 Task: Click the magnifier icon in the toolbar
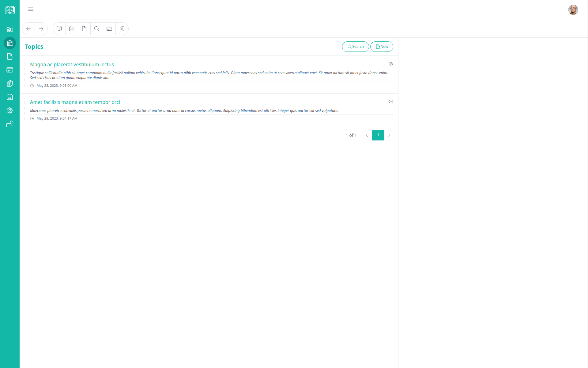(97, 29)
